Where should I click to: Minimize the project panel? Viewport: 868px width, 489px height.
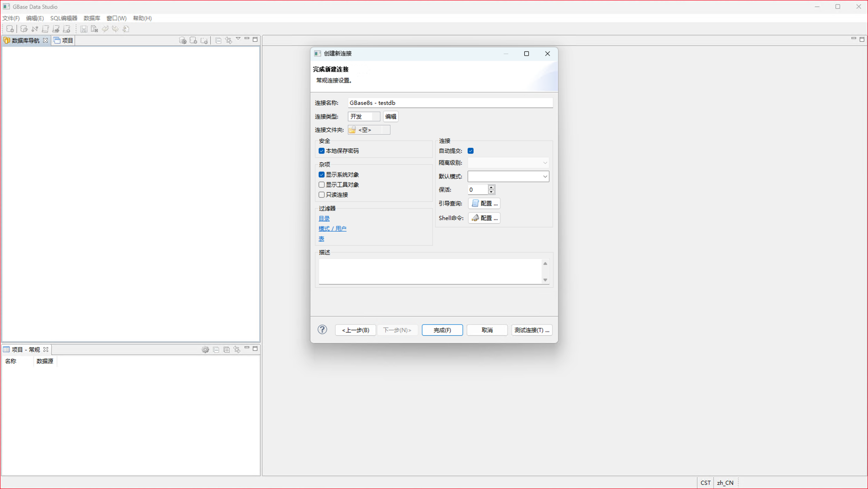[247, 348]
